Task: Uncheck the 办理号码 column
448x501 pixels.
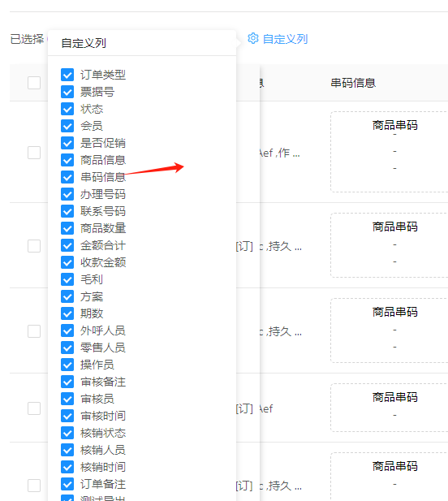Action: (67, 194)
